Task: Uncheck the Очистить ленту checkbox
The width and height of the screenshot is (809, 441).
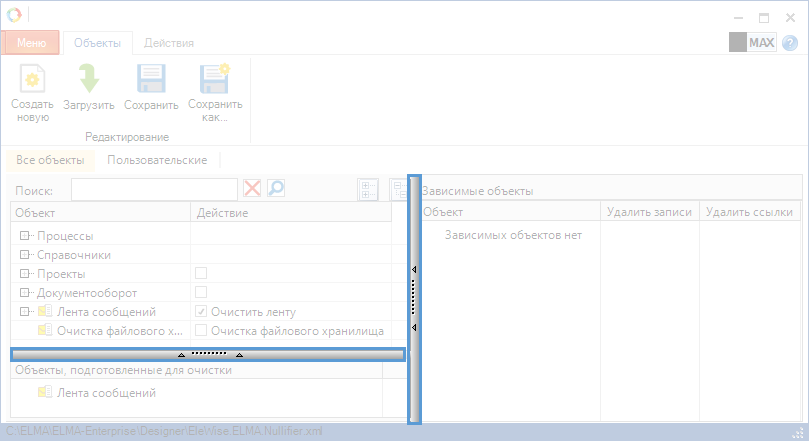Action: coord(201,311)
